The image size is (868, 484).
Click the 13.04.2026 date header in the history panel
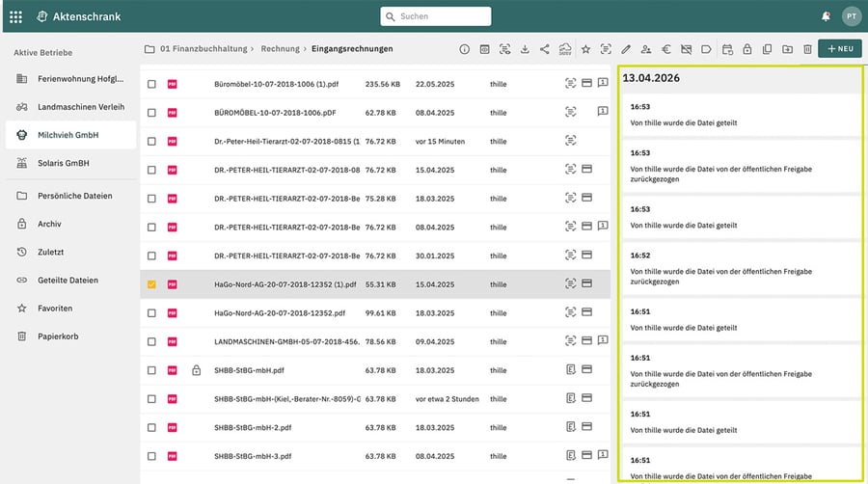click(x=651, y=78)
